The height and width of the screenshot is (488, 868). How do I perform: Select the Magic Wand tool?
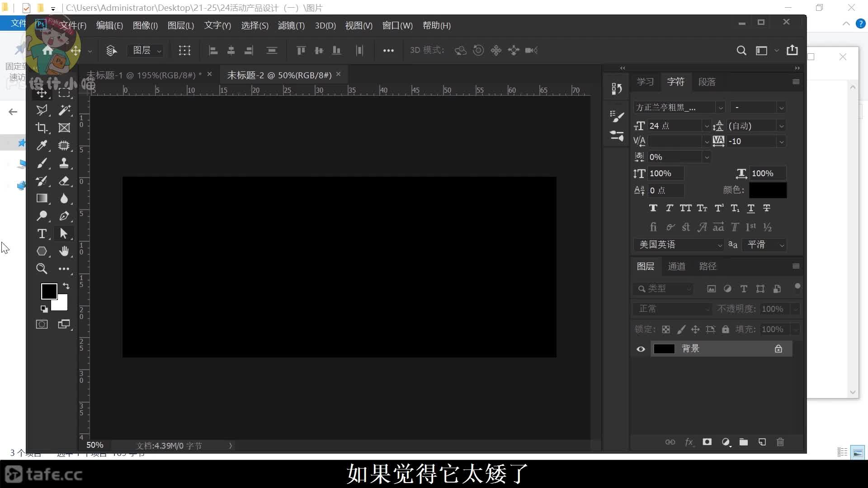(64, 110)
